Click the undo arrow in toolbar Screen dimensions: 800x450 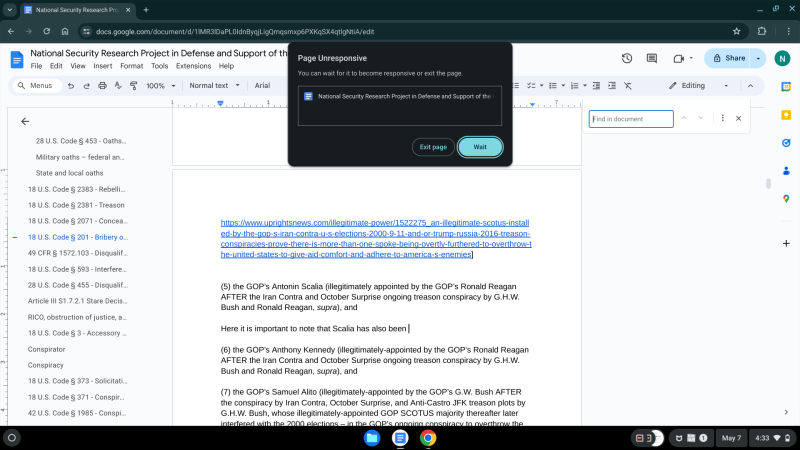pyautogui.click(x=71, y=86)
